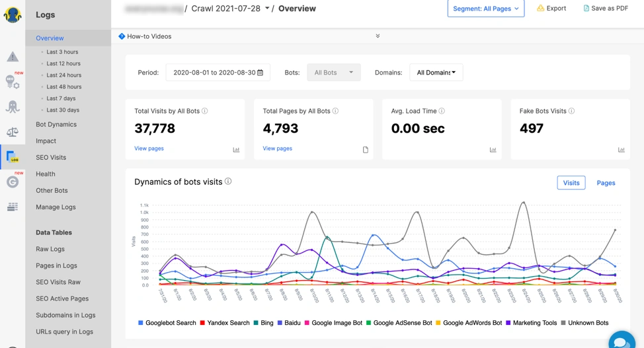The image size is (644, 348).
Task: Open the All Domains dropdown
Action: [x=436, y=73]
